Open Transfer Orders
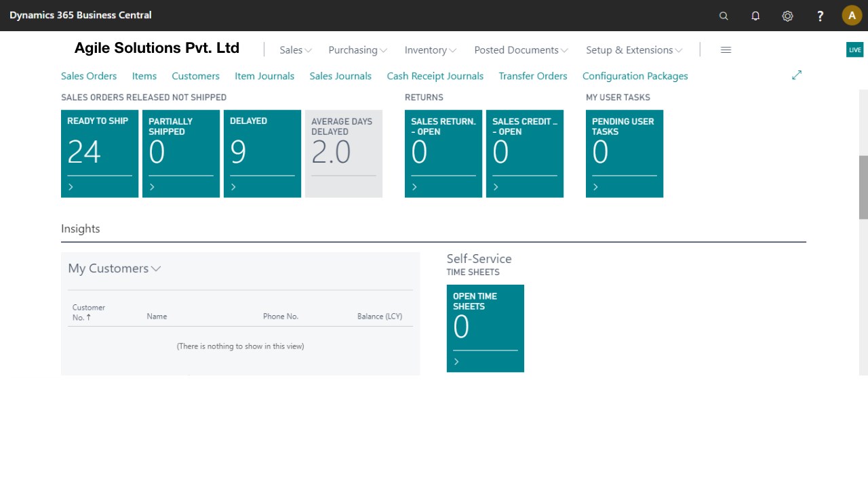Screen dimensions: 868x488 click(533, 76)
